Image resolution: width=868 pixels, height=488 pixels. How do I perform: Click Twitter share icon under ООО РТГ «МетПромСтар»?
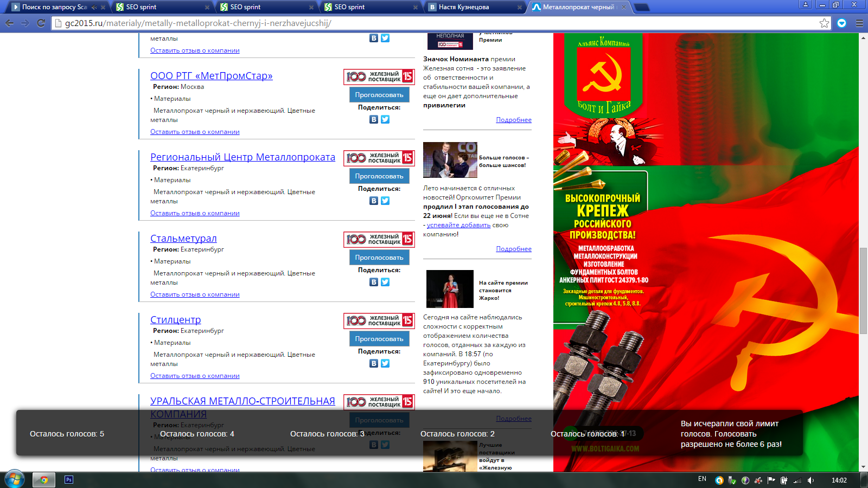coord(385,119)
